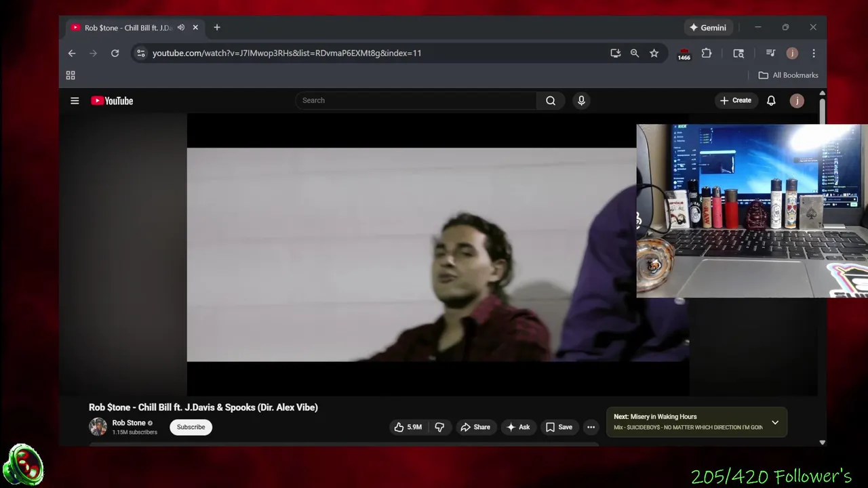Screen dimensions: 868x488
Task: Bookmark this page with star icon
Action: click(x=654, y=53)
